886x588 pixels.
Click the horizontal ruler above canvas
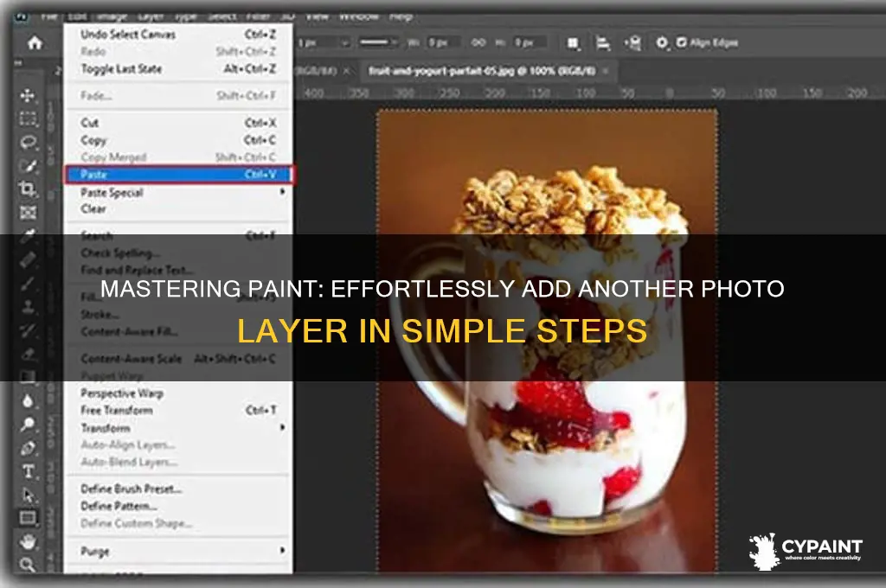589,92
